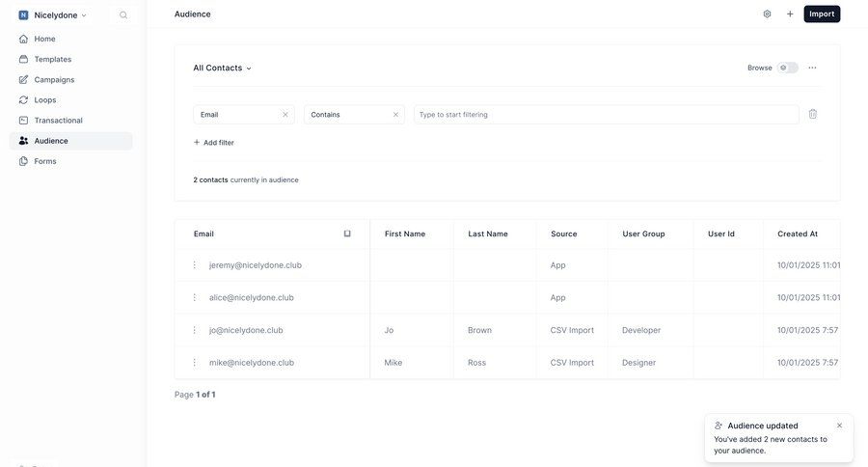Dismiss the Audience updated notification
This screenshot has height=467, width=868.
point(839,426)
